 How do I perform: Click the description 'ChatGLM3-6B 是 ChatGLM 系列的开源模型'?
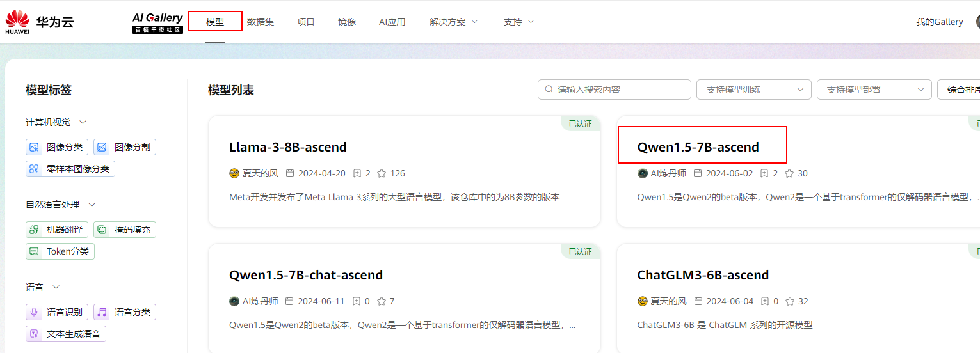[725, 325]
